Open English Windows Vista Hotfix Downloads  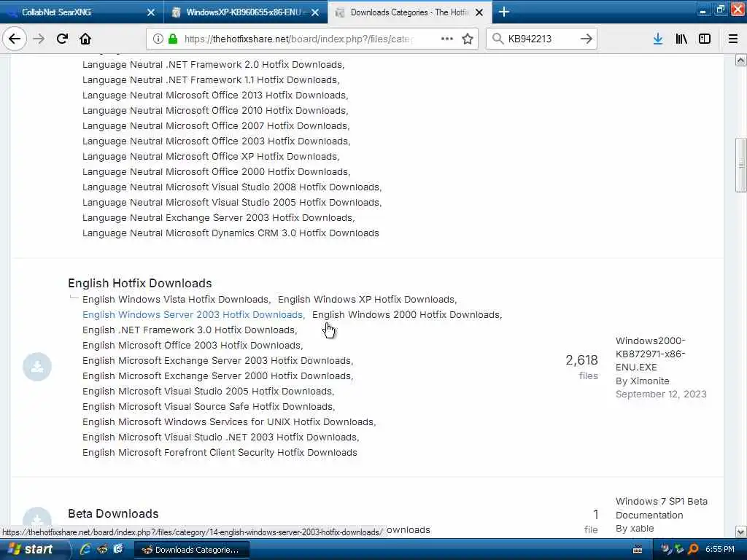coord(175,299)
